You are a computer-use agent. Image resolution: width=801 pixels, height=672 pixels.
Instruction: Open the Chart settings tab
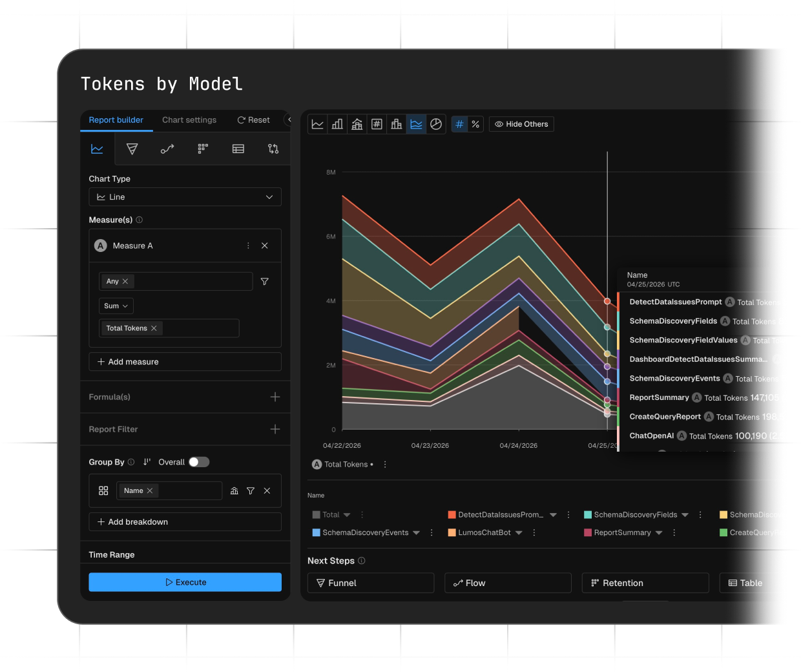click(189, 120)
